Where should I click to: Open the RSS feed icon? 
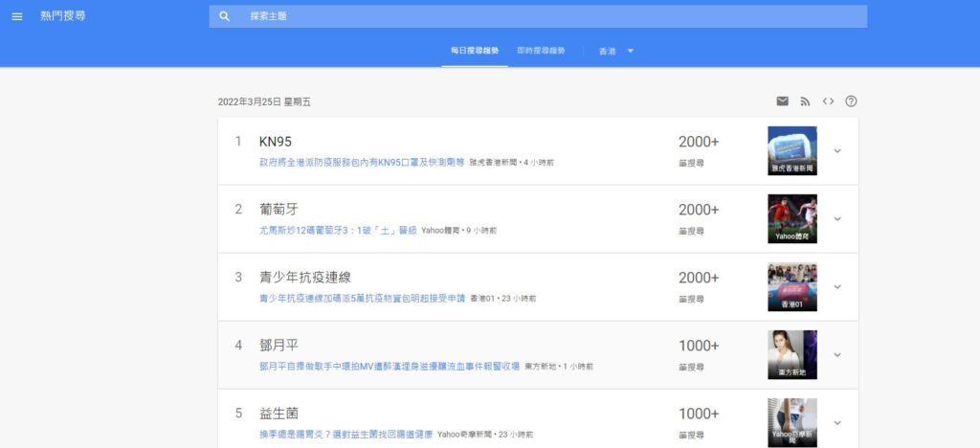[x=805, y=101]
